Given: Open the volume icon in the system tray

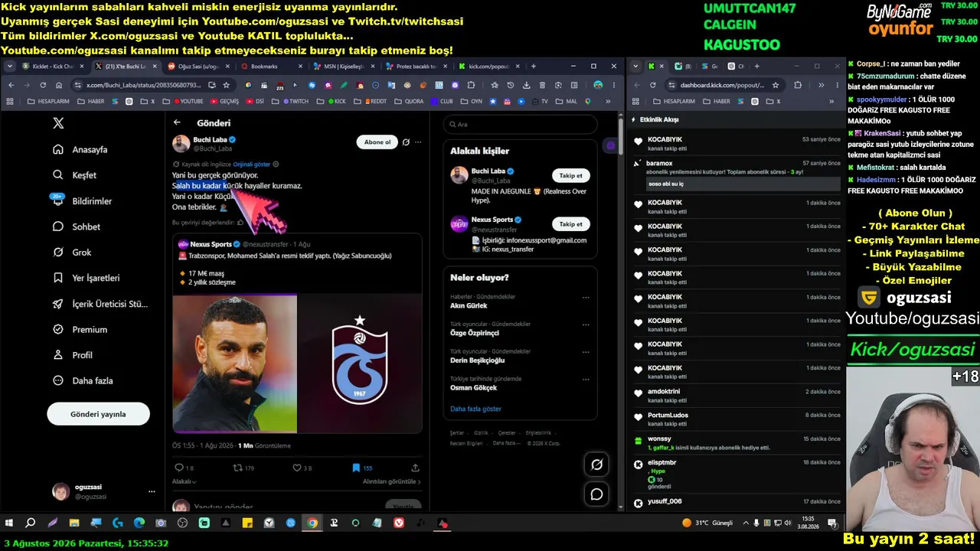Looking at the screenshot, I should [x=788, y=523].
